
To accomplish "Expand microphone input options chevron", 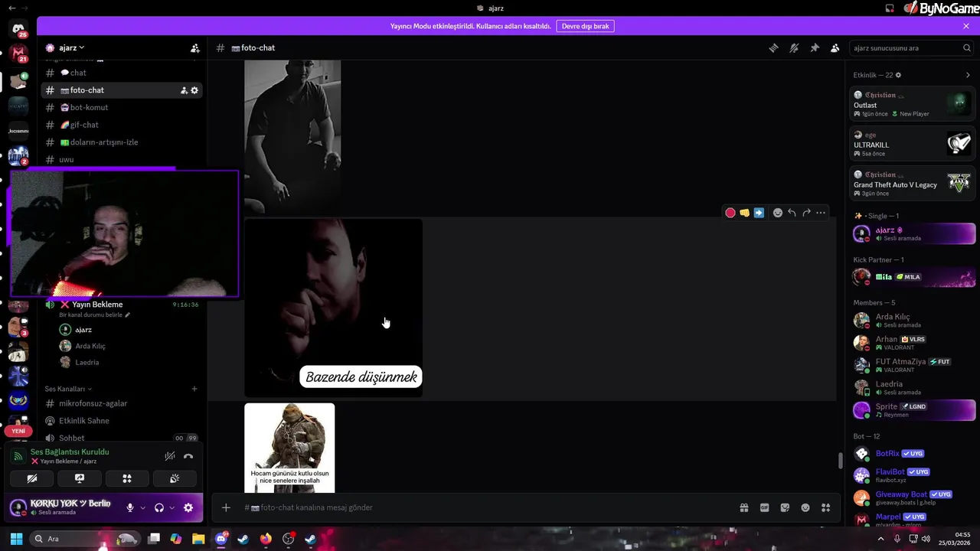I will point(142,507).
